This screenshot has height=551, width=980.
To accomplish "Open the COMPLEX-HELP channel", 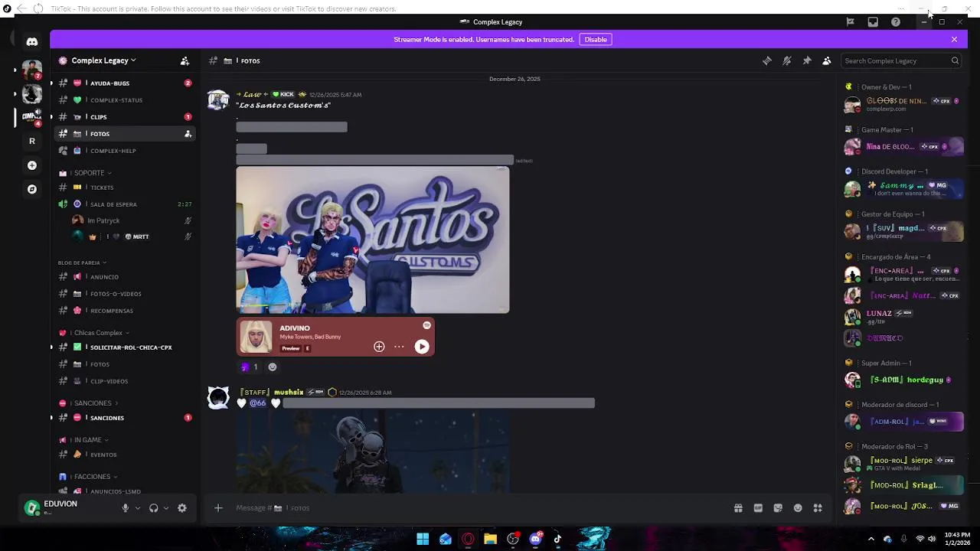I will 126,151.
